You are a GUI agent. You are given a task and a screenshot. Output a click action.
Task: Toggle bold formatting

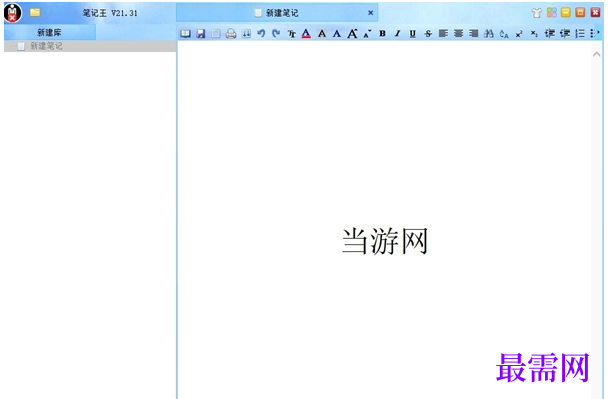pyautogui.click(x=382, y=34)
